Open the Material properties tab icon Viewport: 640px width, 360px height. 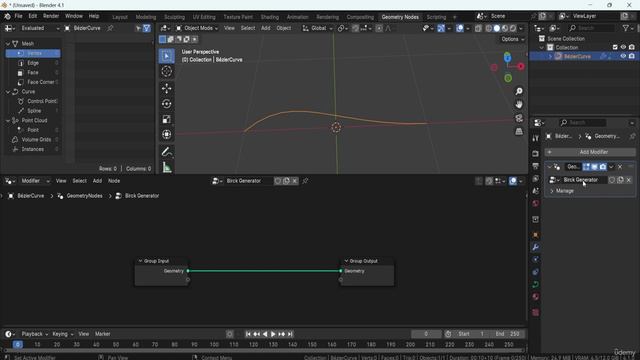536,297
